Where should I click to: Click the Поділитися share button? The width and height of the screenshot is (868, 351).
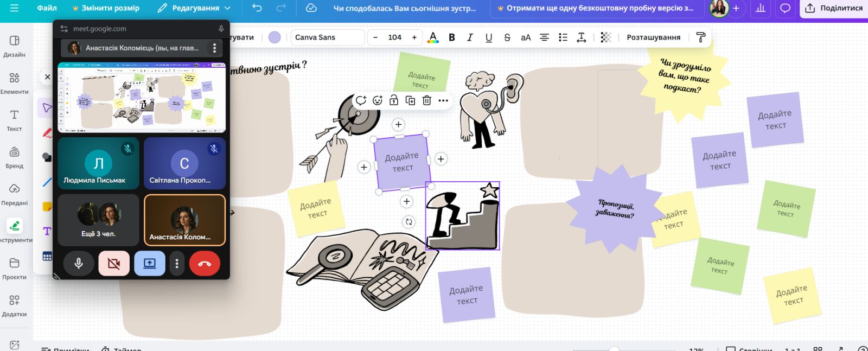[x=834, y=8]
